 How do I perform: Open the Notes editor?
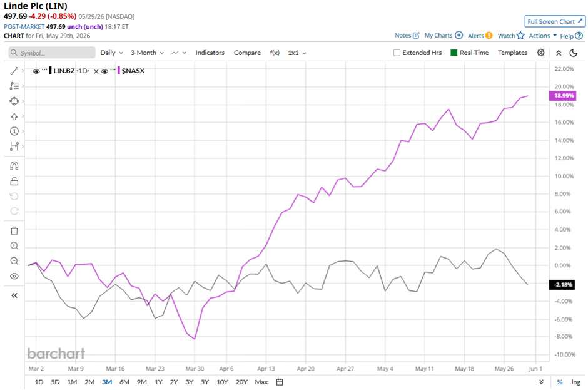click(407, 35)
